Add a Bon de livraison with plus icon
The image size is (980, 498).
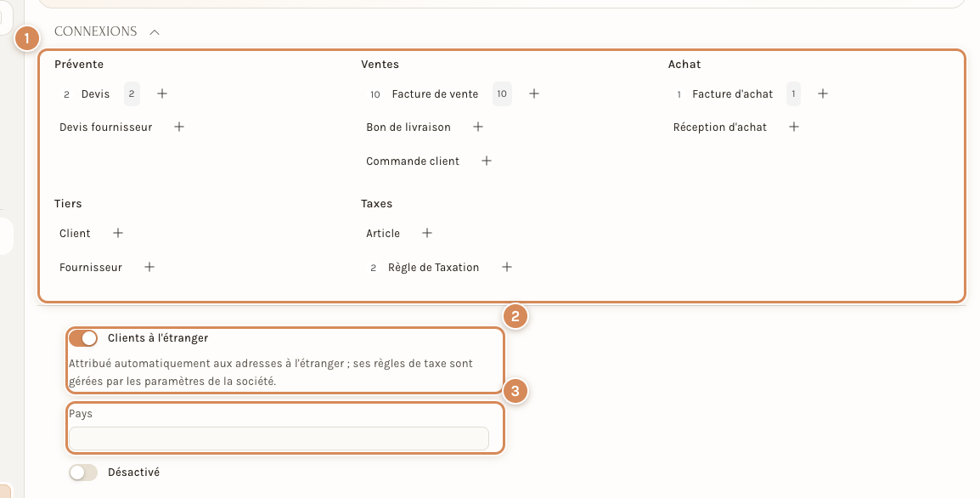tap(477, 127)
